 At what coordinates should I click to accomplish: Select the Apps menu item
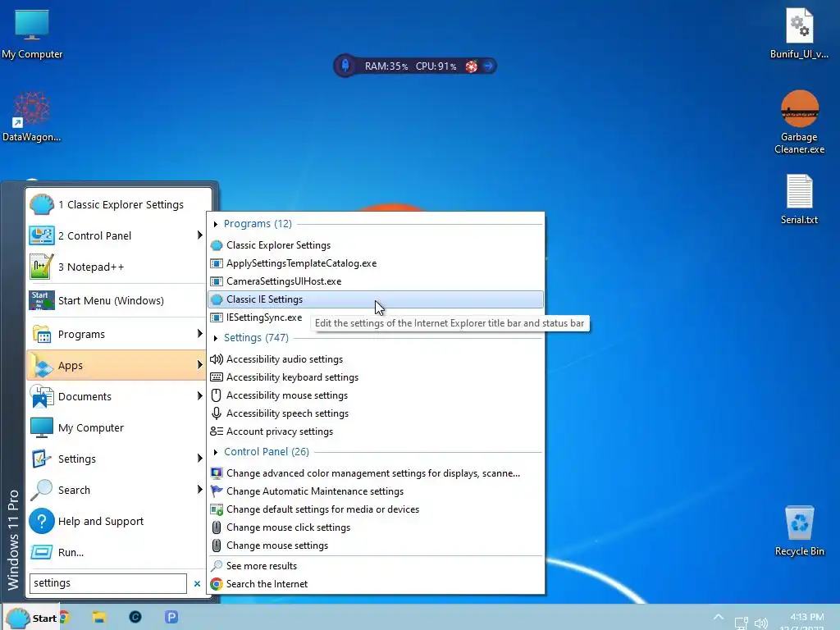[x=116, y=365]
